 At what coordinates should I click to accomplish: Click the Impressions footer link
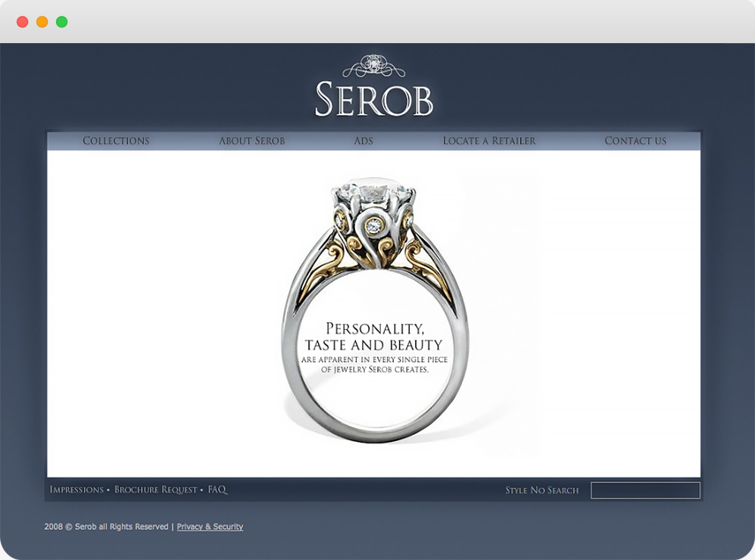(76, 490)
